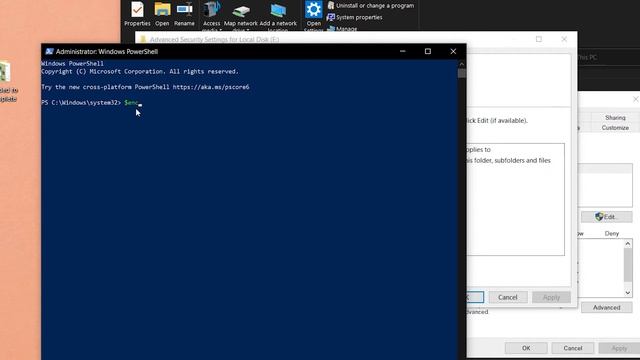Click the permissions list scrollbar thumb

628,265
